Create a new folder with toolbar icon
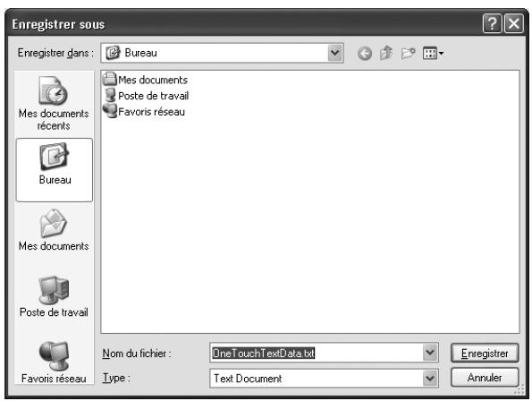The height and width of the screenshot is (401, 532). point(408,53)
